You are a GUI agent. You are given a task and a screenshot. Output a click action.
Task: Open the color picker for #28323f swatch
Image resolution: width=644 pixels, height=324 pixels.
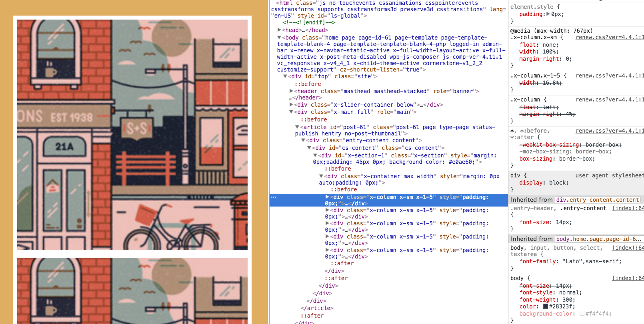pos(545,306)
